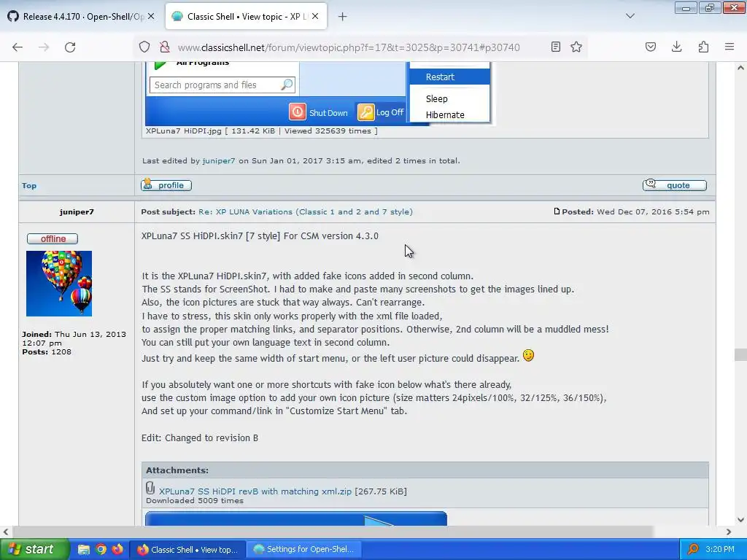Image resolution: width=747 pixels, height=560 pixels.
Task: Click the horizontal scroll right arrow
Action: (729, 532)
